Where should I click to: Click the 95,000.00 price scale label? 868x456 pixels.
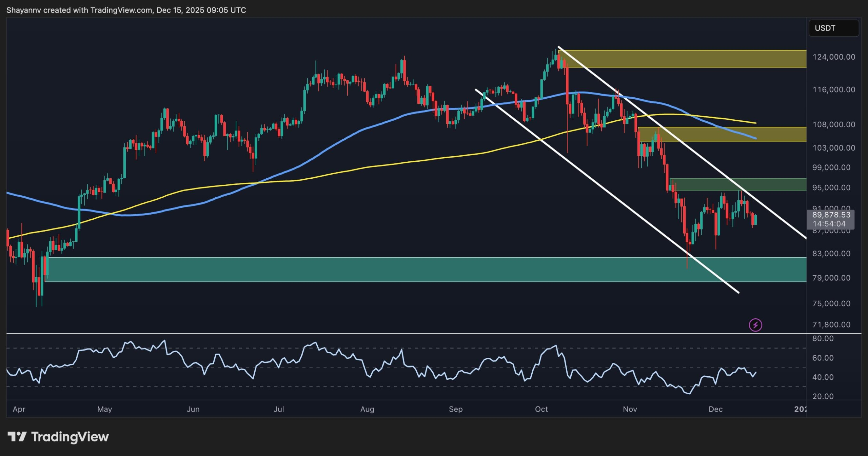coord(831,188)
